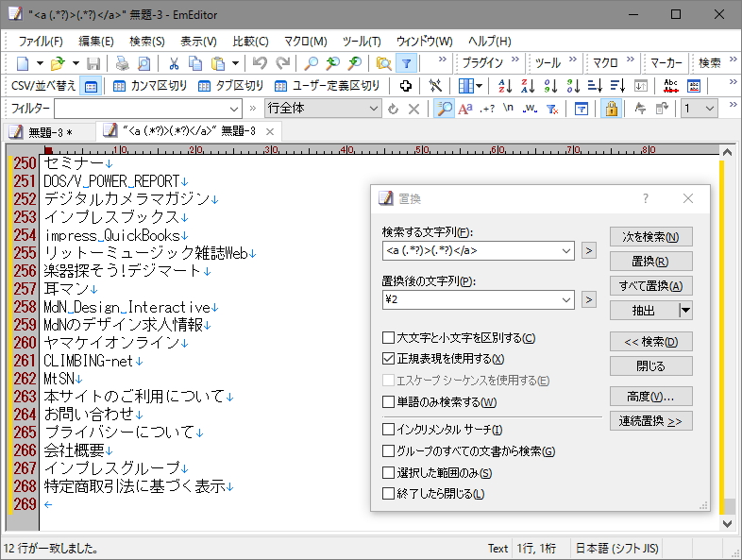Open the 行全体 column dropdown
This screenshot has width=742, height=560.
(x=374, y=109)
